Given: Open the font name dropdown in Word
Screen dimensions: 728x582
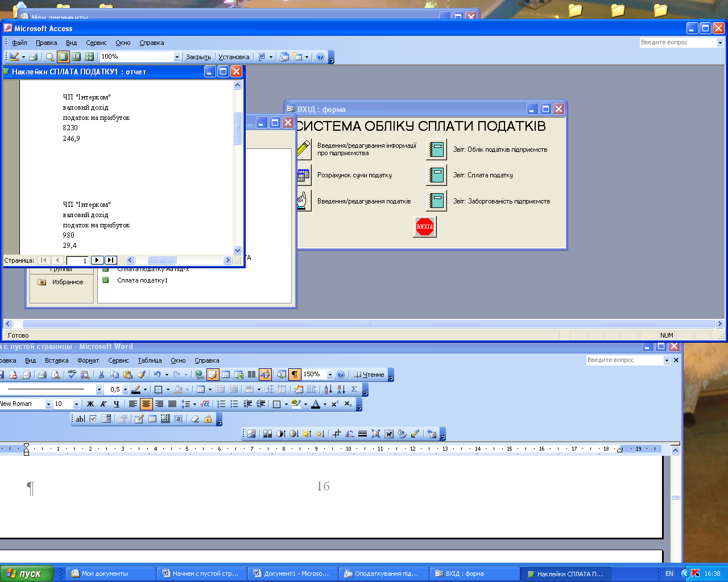Looking at the screenshot, I should coord(48,404).
